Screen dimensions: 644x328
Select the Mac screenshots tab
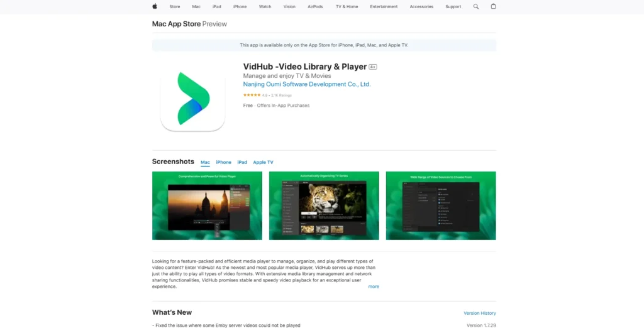(205, 162)
